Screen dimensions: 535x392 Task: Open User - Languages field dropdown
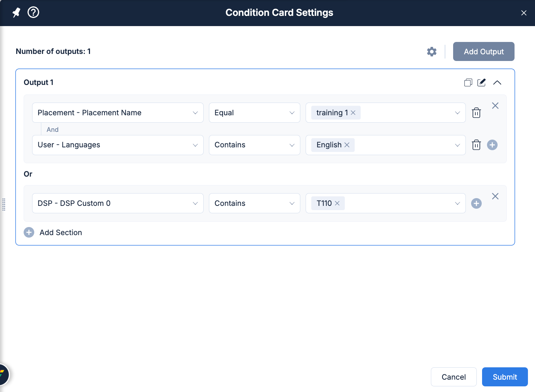pos(118,145)
